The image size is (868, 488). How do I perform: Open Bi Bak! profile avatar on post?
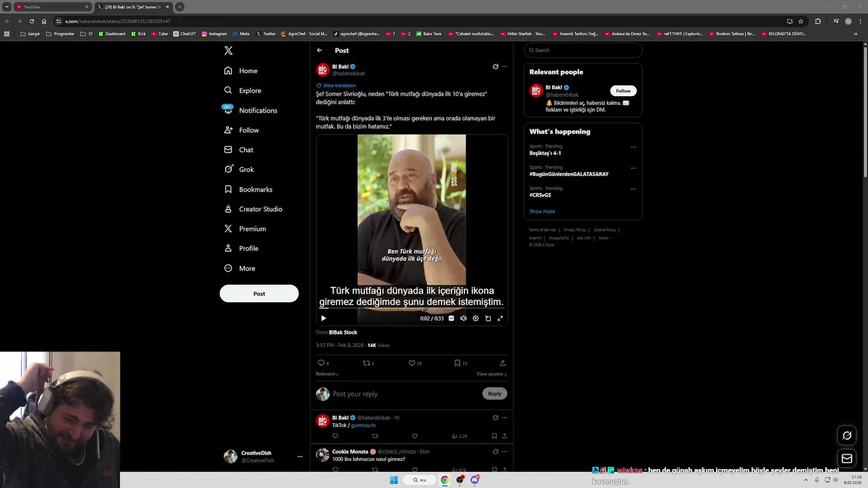pos(323,70)
